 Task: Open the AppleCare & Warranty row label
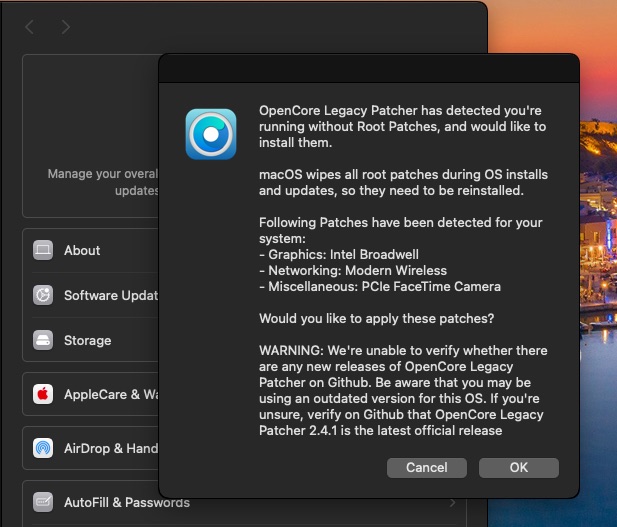tap(110, 394)
